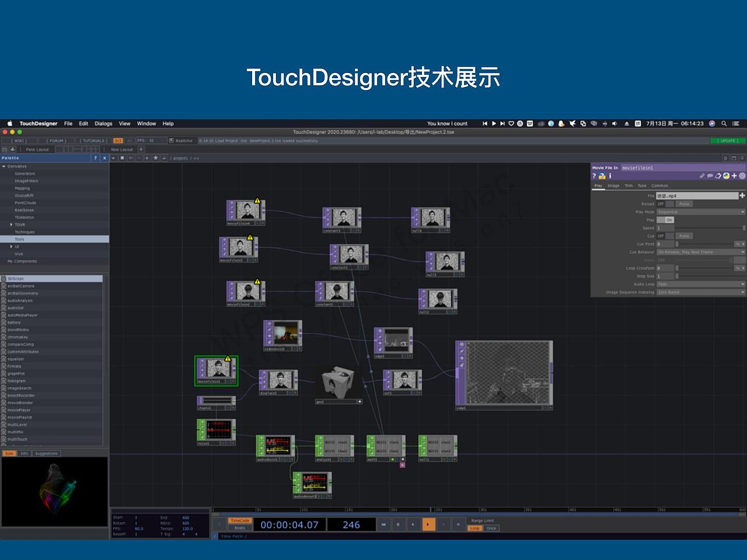Open the Python help icon in parameters
747x560 pixels.
click(x=602, y=176)
